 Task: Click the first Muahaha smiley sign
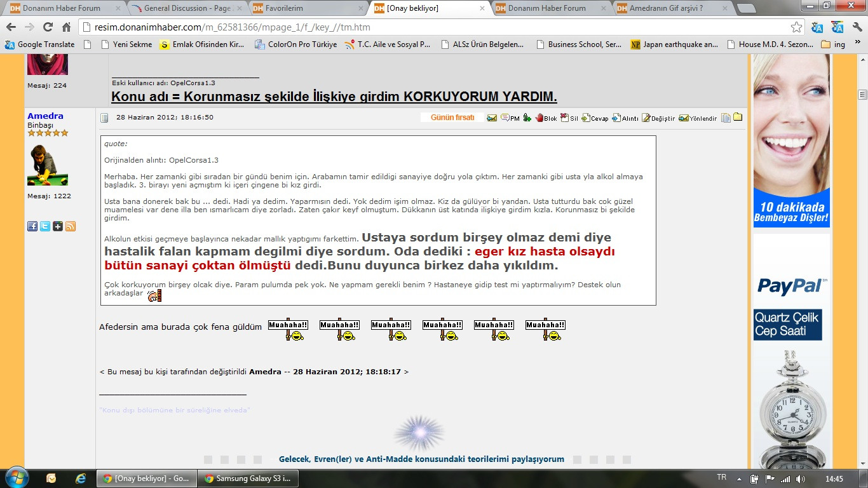(x=288, y=329)
